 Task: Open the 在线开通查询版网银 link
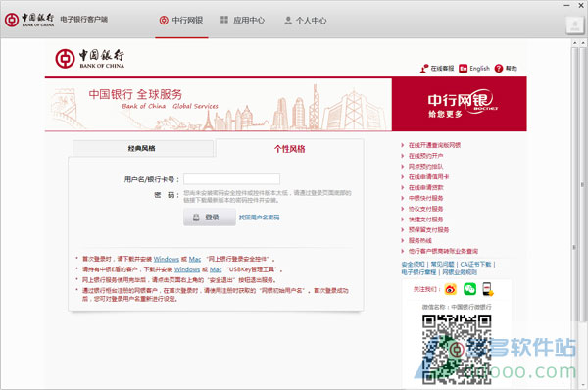pos(434,145)
